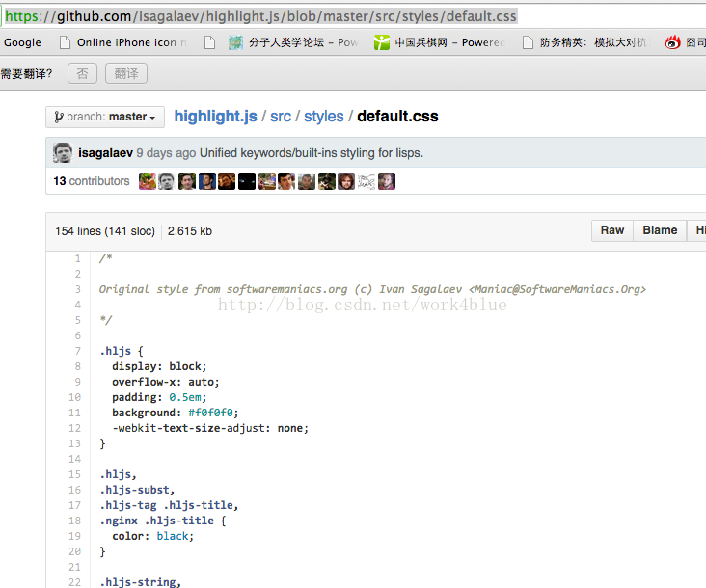Click line number 11
This screenshot has height=588, width=706.
[74, 413]
